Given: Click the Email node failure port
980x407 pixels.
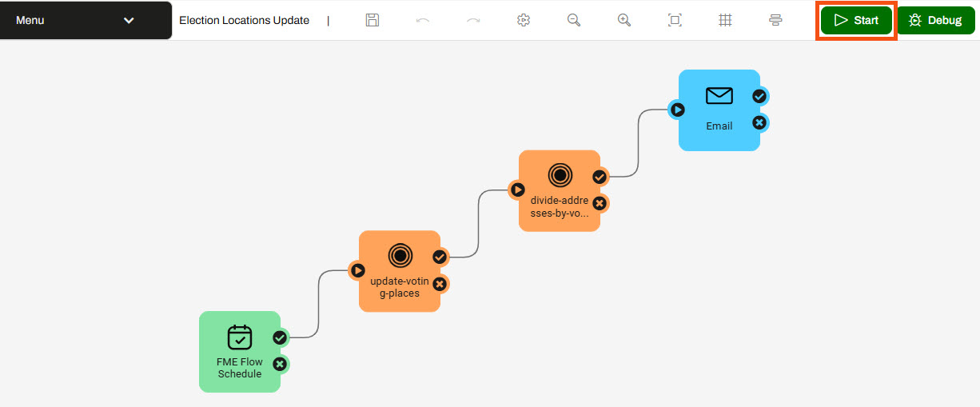Looking at the screenshot, I should [x=759, y=122].
